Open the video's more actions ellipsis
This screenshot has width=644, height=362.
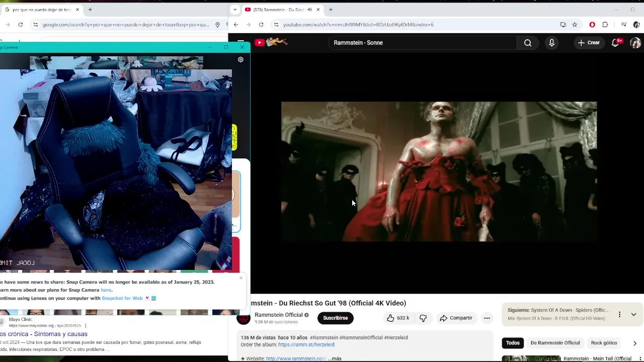point(487,318)
